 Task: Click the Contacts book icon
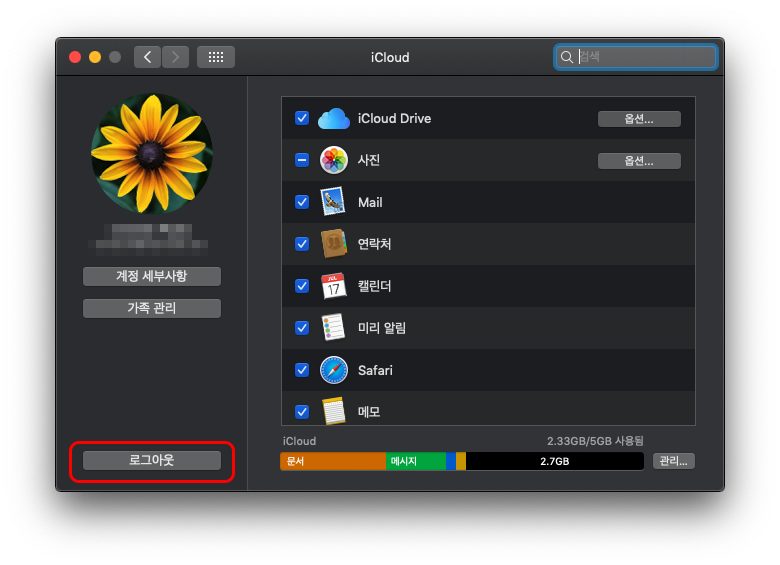pos(333,243)
